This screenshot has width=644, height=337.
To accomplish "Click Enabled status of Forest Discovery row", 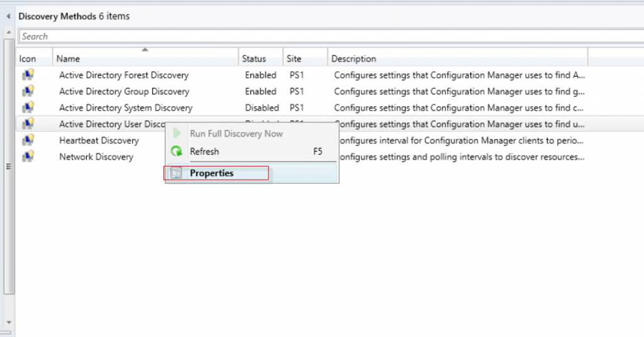I will tap(261, 75).
